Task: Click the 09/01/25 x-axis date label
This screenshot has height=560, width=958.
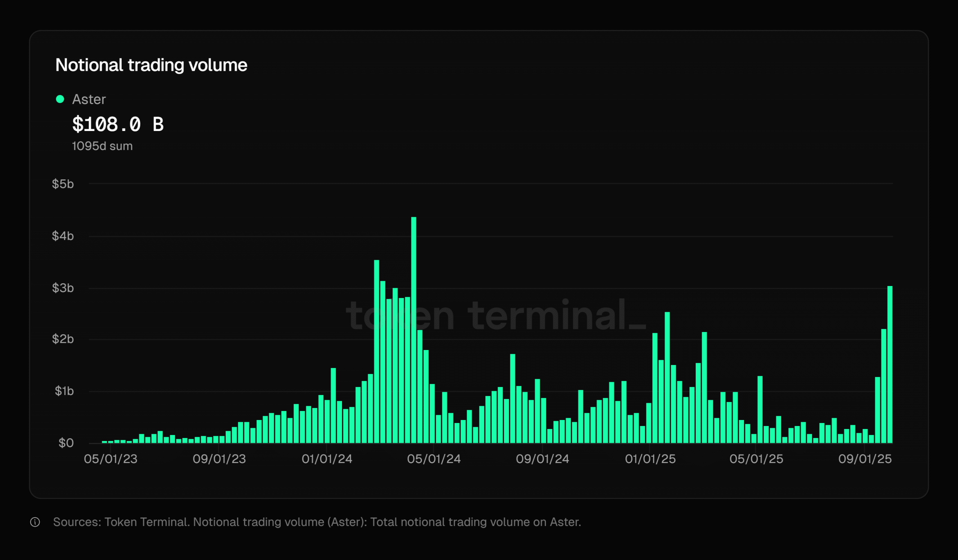Action: 865,459
